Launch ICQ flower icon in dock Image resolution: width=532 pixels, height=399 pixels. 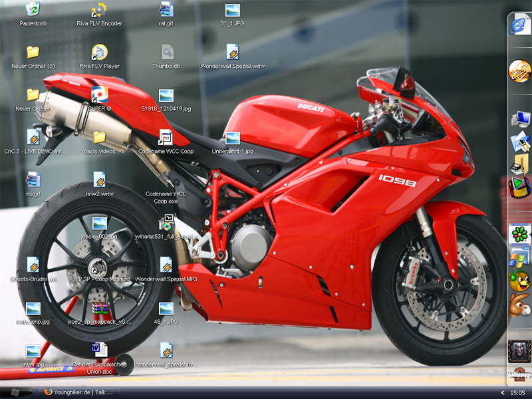(x=519, y=234)
